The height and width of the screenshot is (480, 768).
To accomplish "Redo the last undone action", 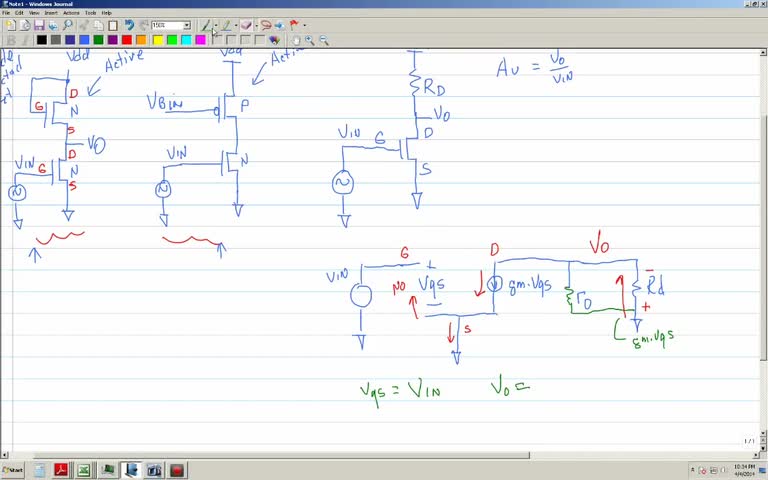I will [x=144, y=25].
